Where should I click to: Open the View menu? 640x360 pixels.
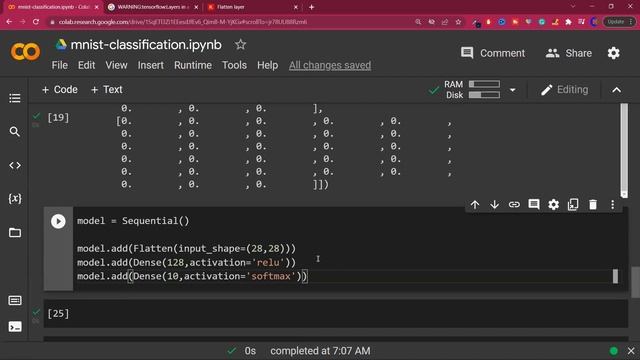[x=116, y=65]
